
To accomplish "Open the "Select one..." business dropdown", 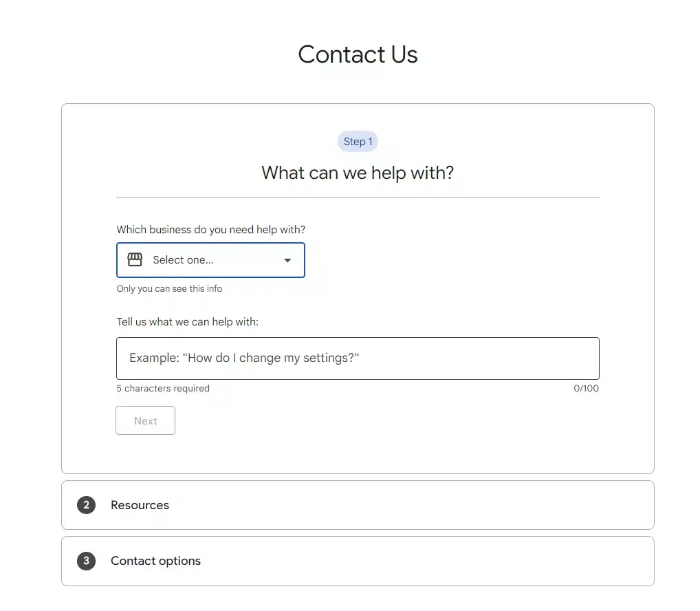I will click(x=210, y=260).
